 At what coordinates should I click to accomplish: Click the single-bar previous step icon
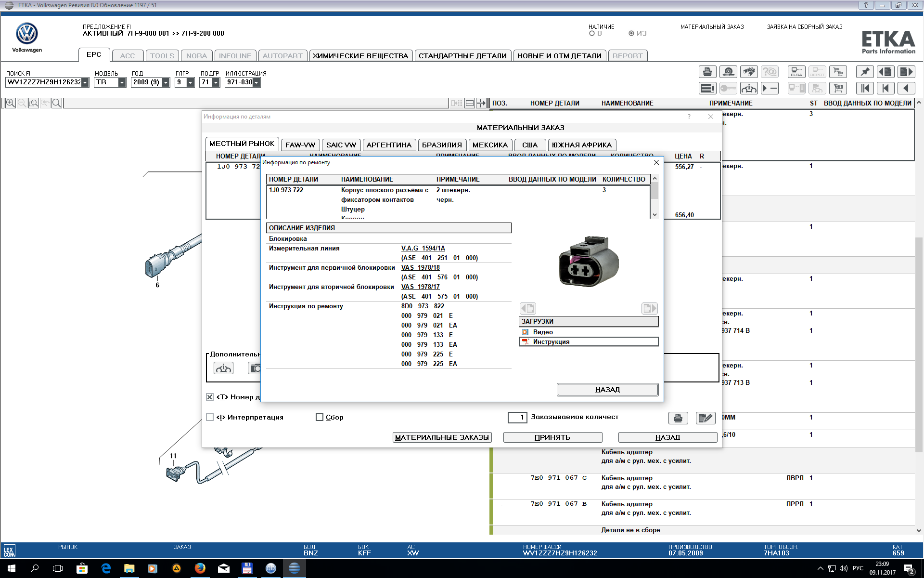pyautogui.click(x=885, y=88)
